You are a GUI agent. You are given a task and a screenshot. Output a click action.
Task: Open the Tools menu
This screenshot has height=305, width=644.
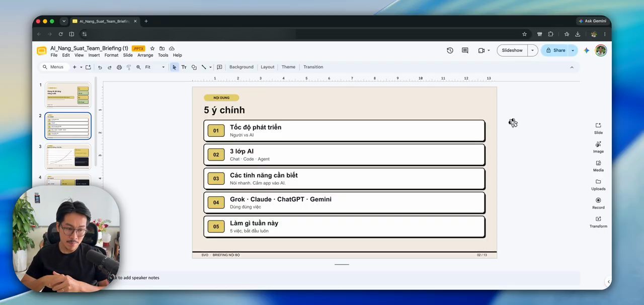[x=163, y=55]
